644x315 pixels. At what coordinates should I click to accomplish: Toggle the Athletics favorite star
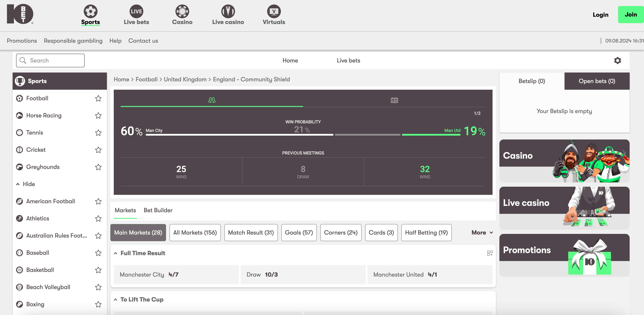click(x=98, y=218)
